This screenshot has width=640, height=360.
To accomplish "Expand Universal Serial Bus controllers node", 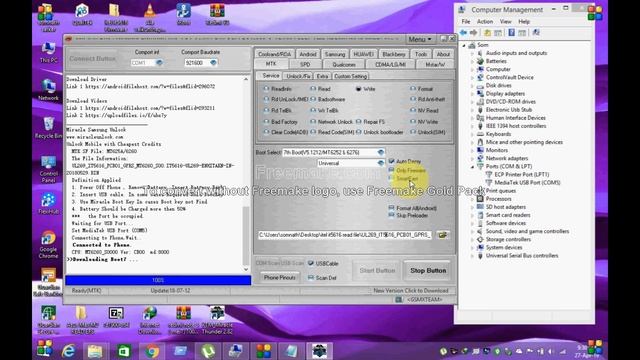I will coord(473,256).
